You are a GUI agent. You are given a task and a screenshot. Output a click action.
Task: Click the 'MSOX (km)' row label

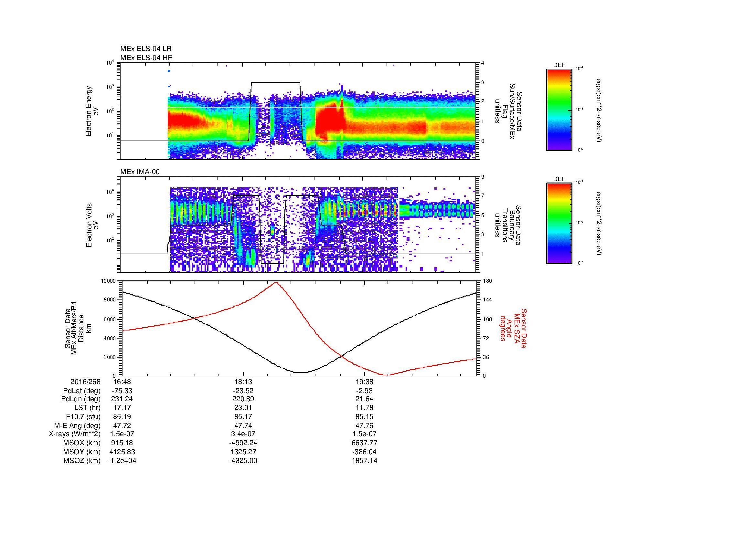coord(82,443)
